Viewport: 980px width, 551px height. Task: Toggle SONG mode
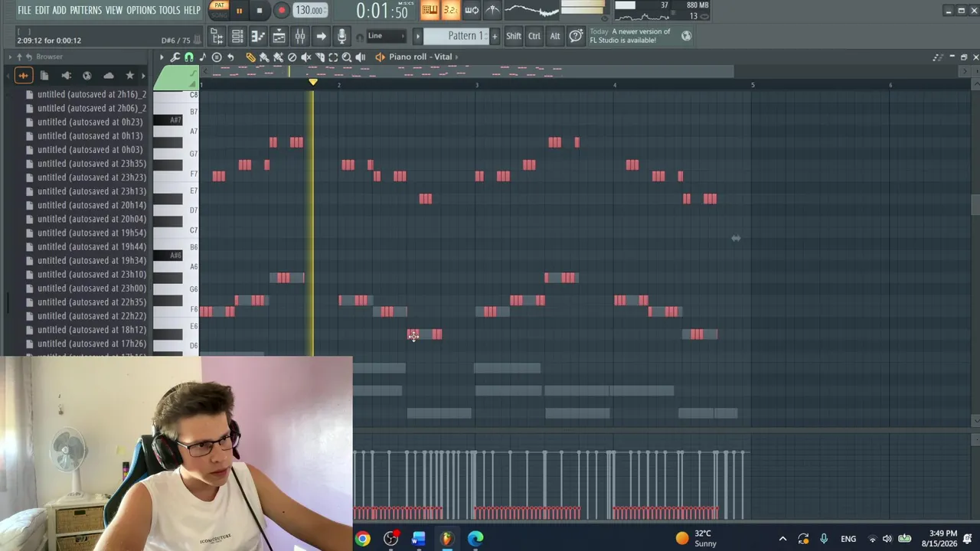[x=219, y=15]
